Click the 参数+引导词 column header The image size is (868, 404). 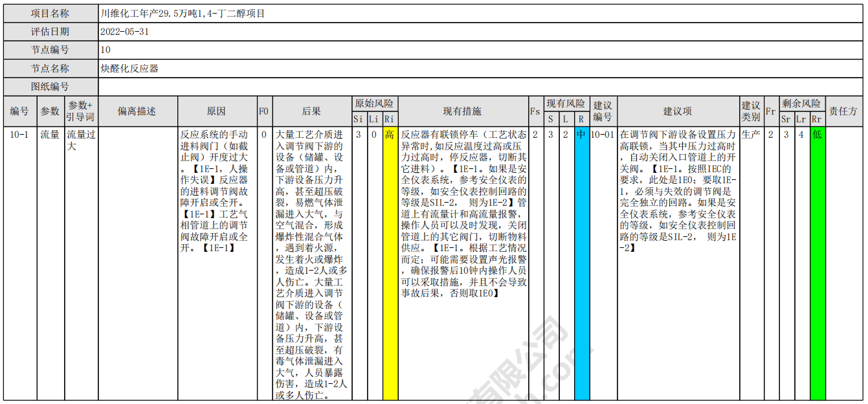81,111
